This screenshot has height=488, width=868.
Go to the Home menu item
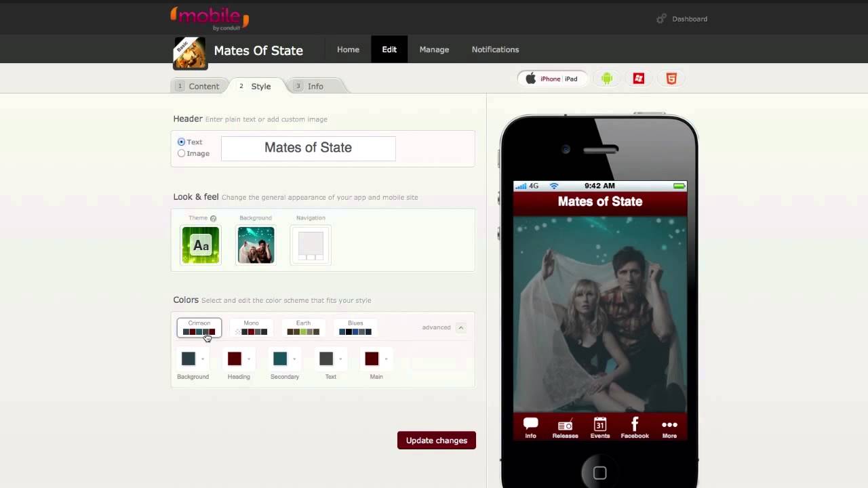348,49
